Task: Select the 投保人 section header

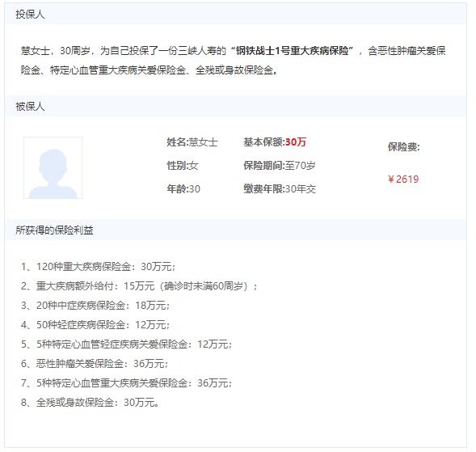Action: coord(235,14)
